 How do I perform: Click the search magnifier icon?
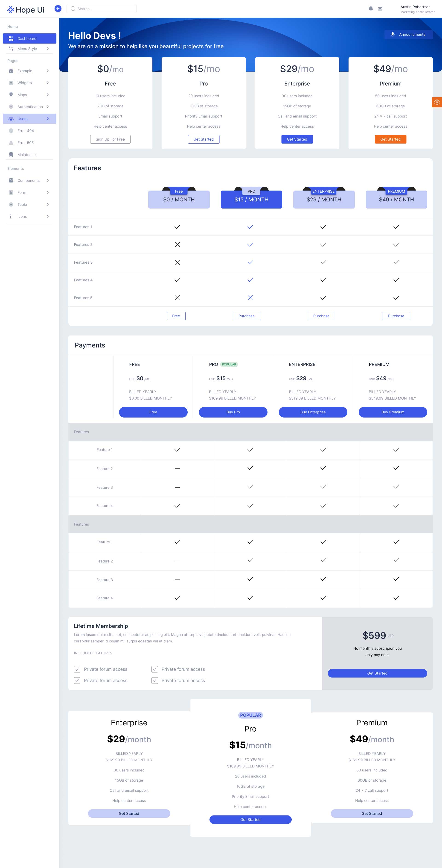point(73,9)
